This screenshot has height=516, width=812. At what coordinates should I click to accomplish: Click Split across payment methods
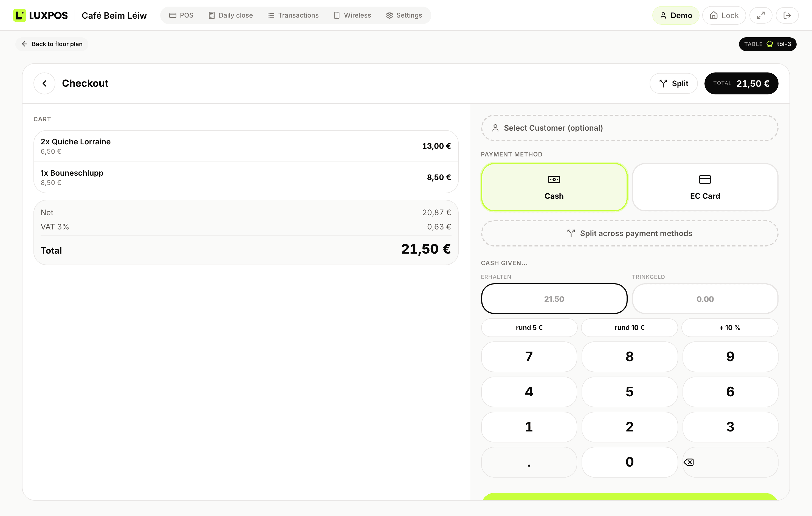coord(630,233)
